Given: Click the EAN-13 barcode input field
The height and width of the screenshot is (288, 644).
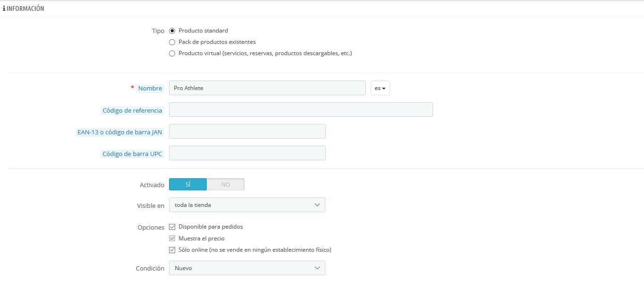Looking at the screenshot, I should pos(247,132).
